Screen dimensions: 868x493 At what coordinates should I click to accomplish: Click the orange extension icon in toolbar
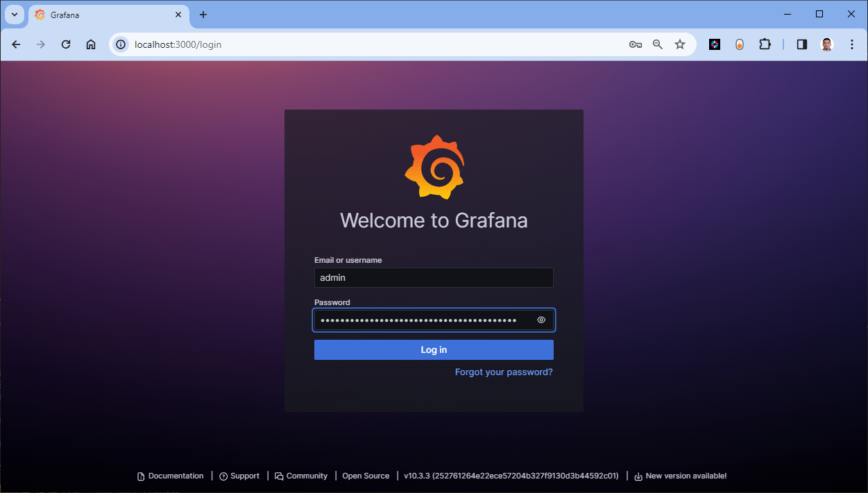point(740,44)
